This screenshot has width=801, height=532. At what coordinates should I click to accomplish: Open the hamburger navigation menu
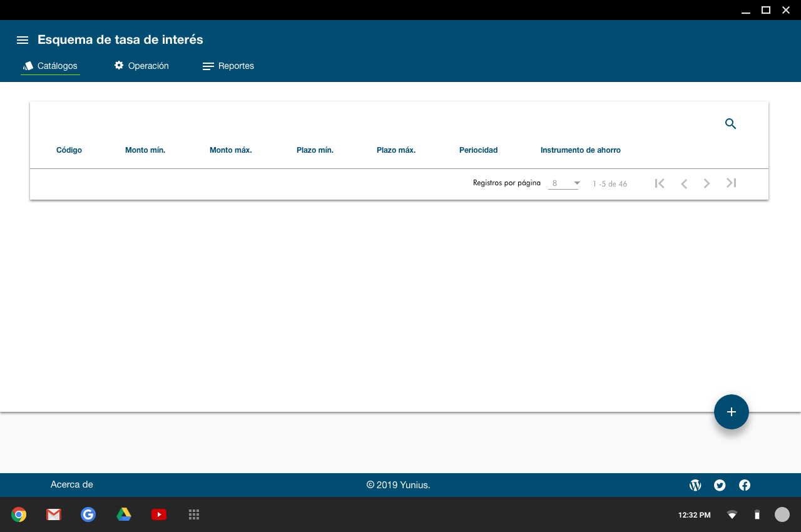pyautogui.click(x=23, y=40)
